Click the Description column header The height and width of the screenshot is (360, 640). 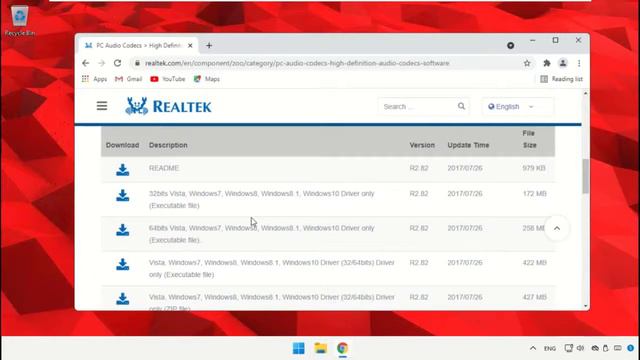(168, 145)
